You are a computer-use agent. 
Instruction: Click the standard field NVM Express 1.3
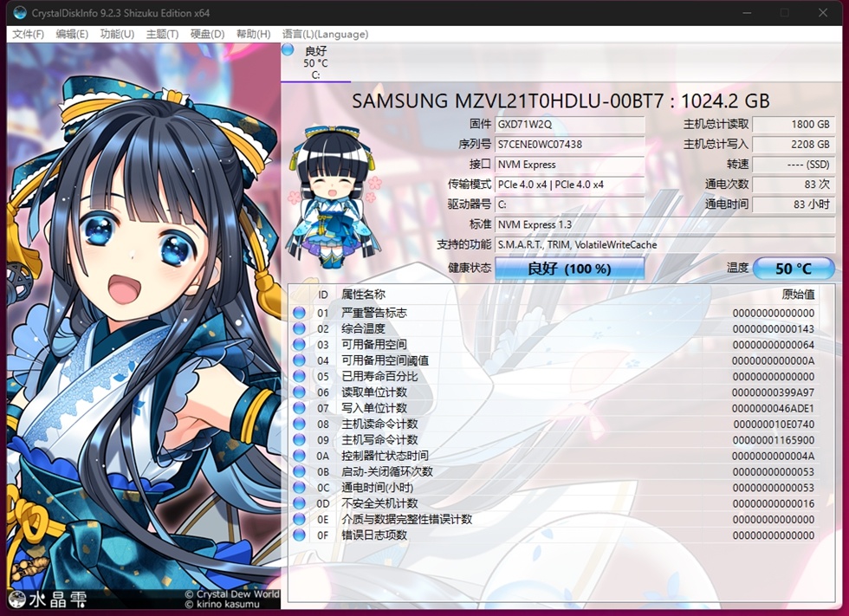[665, 224]
